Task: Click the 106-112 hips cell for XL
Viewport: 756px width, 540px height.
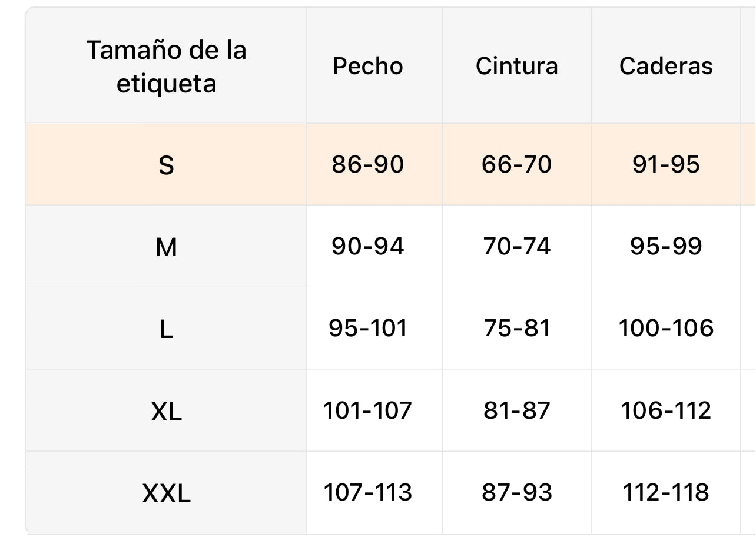Action: (x=666, y=410)
